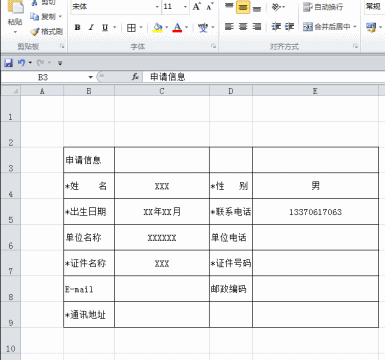Open the Alignment group dialog launcher

coord(355,46)
